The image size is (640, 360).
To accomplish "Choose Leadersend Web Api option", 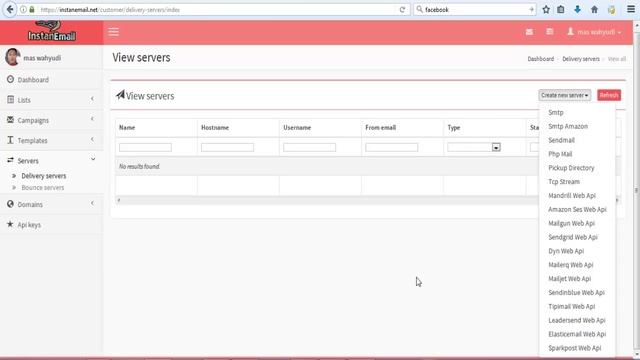I will point(577,320).
